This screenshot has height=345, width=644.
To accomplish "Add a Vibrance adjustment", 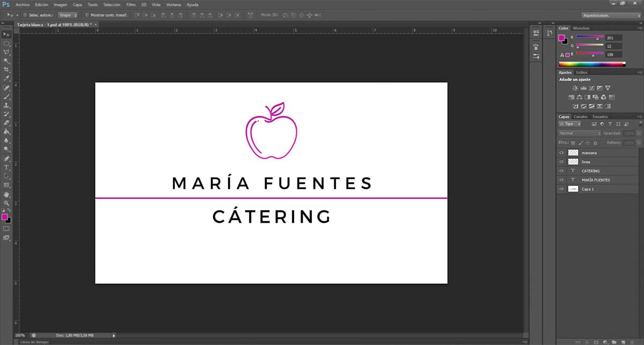I will [608, 87].
